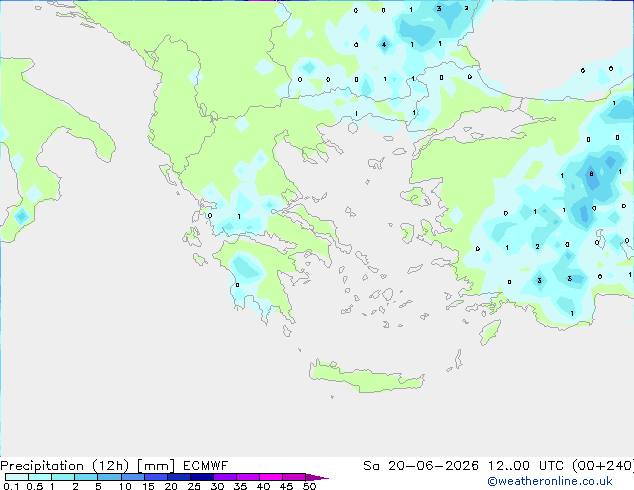Click the over-50 arrow tip of legend
Image resolution: width=634 pixels, height=490 pixels.
click(317, 477)
